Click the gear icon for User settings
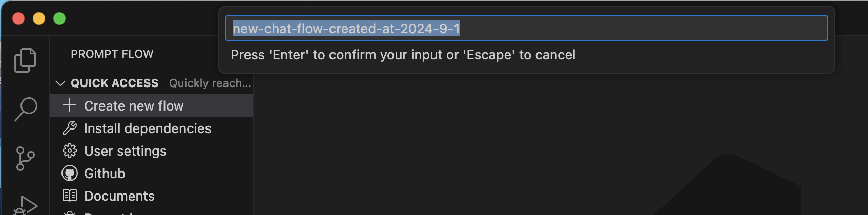This screenshot has height=215, width=868. (69, 150)
